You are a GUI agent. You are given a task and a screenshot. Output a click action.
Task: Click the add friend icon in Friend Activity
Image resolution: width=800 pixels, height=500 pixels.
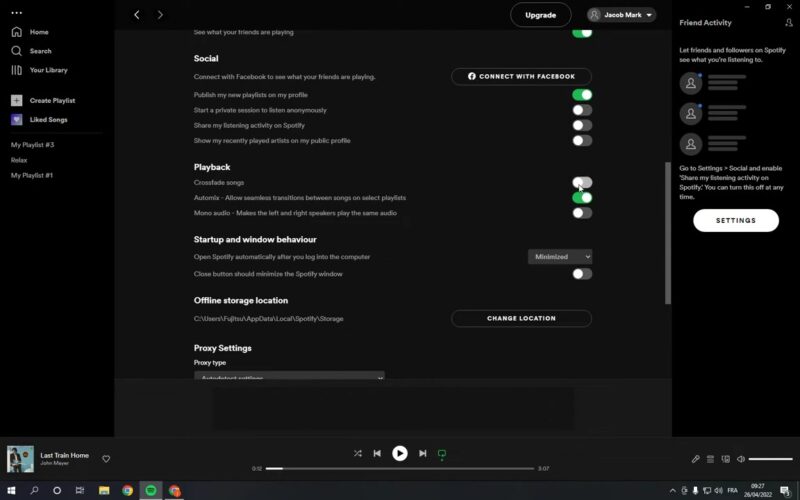(x=788, y=22)
